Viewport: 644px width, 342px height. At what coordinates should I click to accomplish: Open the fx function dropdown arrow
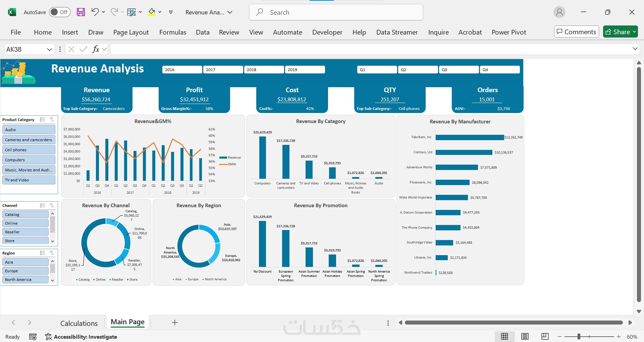pos(104,49)
